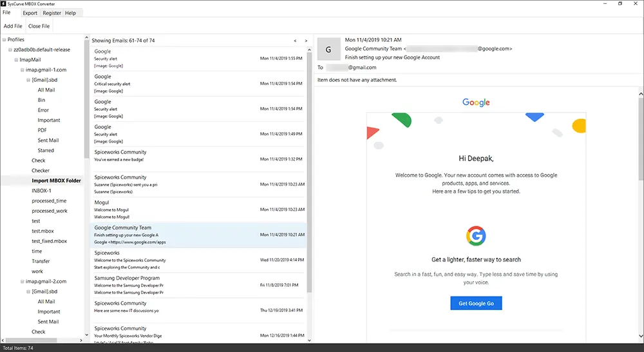This screenshot has height=352, width=644.
Task: Open the Help menu
Action: click(x=70, y=13)
